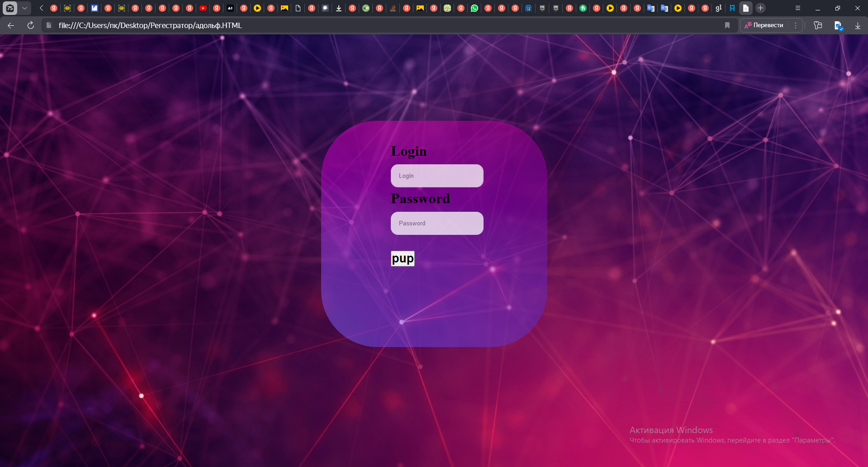Open the translate options three-dot menu
The image size is (868, 467).
(796, 25)
